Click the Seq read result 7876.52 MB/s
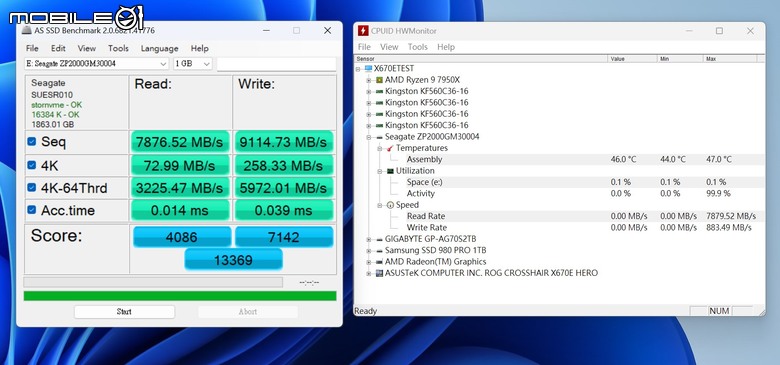This screenshot has width=780, height=365. coord(180,142)
